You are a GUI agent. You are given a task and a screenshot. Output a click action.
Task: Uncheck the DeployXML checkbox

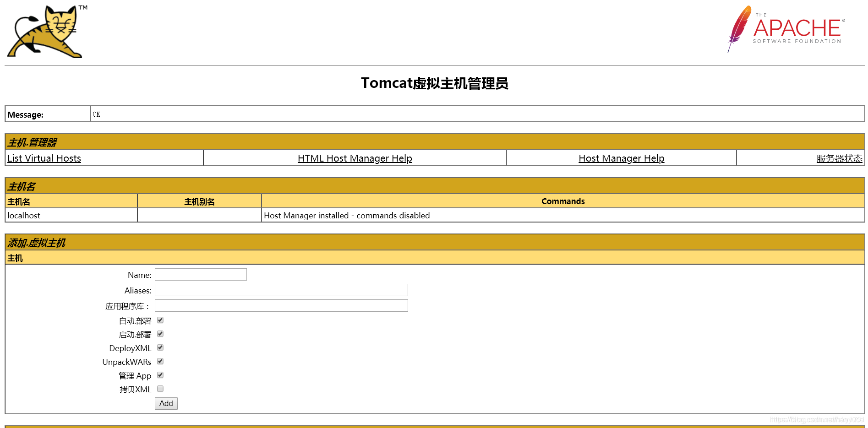click(x=160, y=348)
